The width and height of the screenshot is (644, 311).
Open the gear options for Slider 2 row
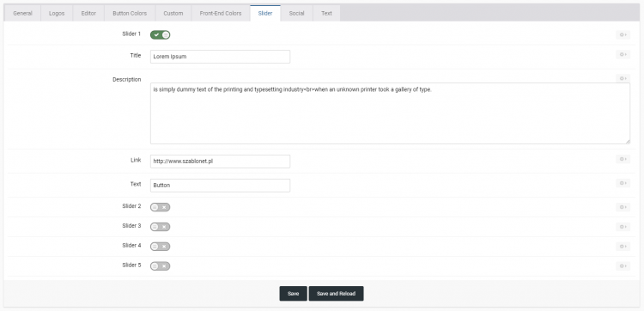click(623, 207)
